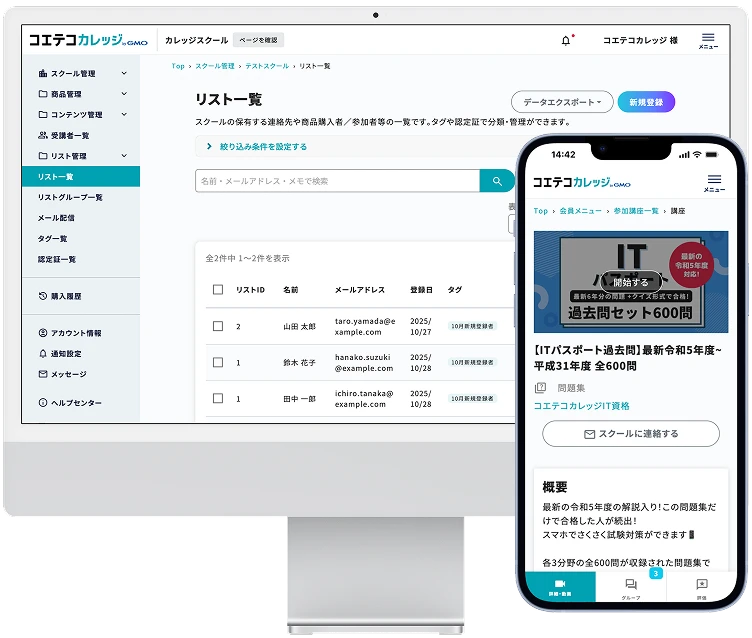Open the phone video camera bottom tab
Viewport: 752px width, 638px height.
[x=560, y=587]
